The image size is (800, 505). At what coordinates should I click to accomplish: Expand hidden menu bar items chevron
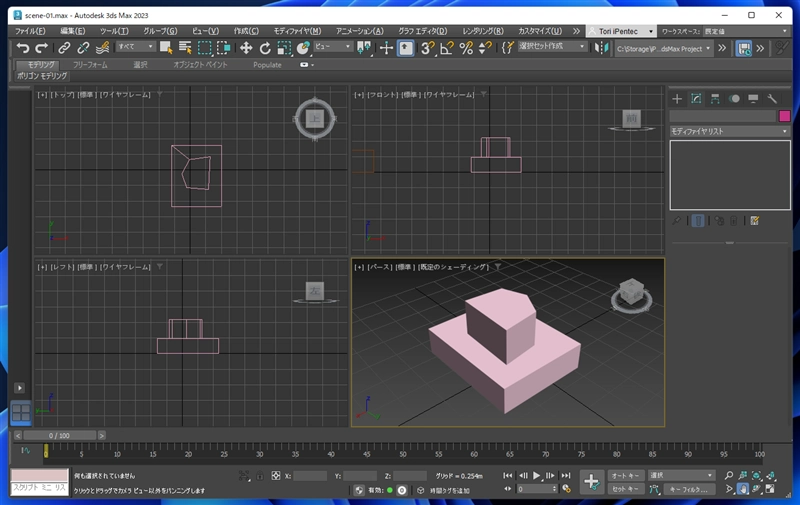coord(577,31)
